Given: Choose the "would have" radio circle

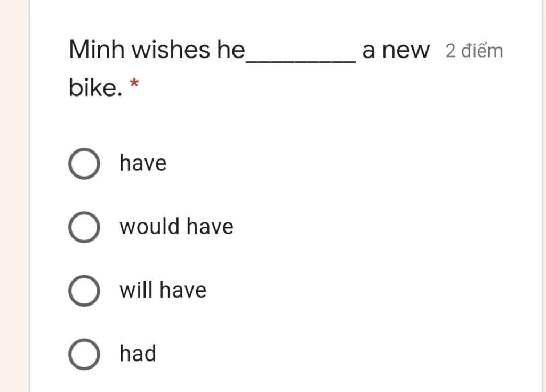Looking at the screenshot, I should (84, 227).
